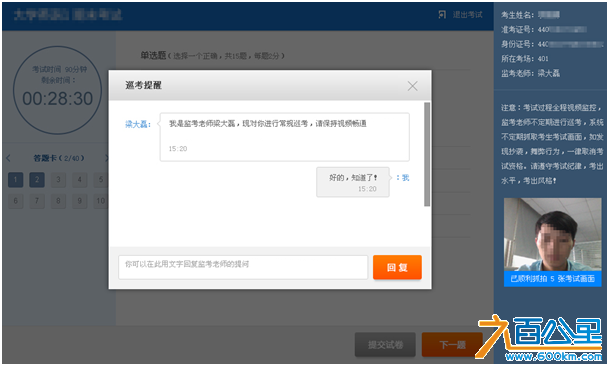Click 监考老师: 梁大磊 info line
The width and height of the screenshot is (609, 366).
[530, 73]
